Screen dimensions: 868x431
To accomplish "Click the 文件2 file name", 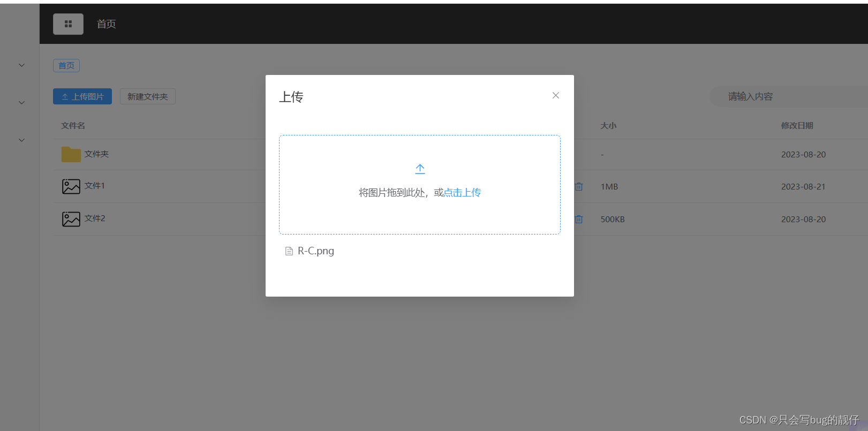I will tap(95, 218).
